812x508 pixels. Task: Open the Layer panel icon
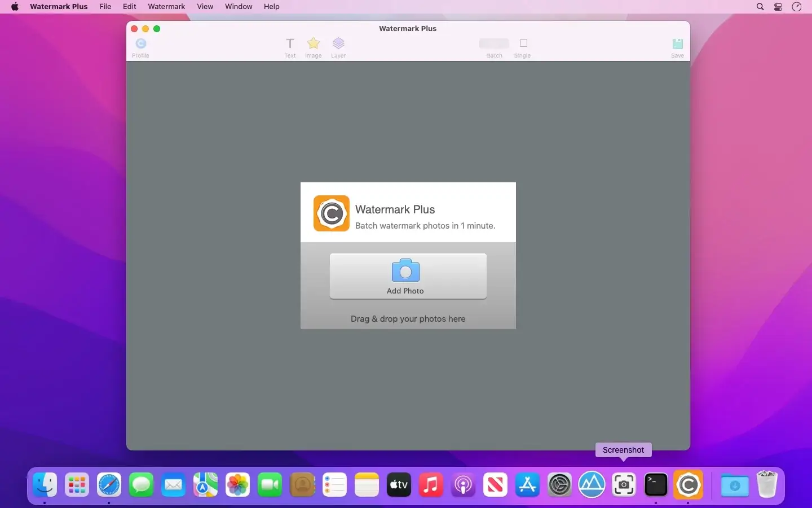point(338,47)
